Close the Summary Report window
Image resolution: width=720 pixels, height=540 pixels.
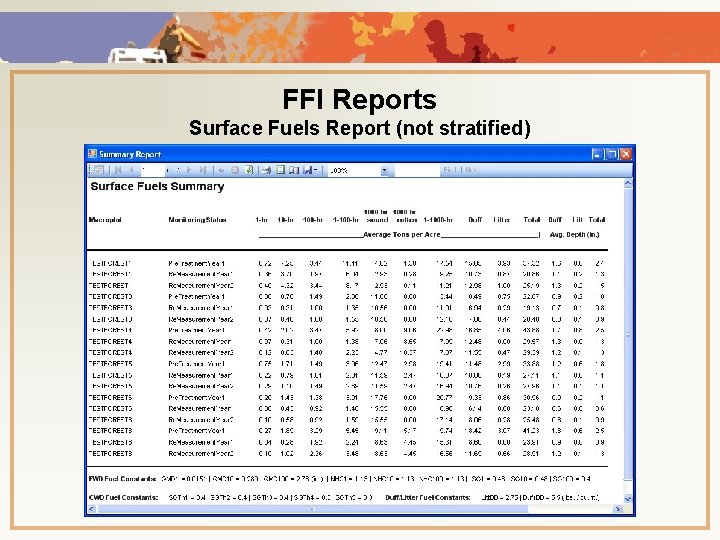(x=625, y=154)
